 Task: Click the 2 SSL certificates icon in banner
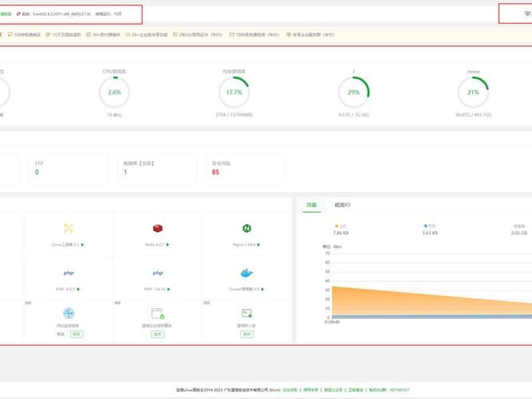[176, 35]
